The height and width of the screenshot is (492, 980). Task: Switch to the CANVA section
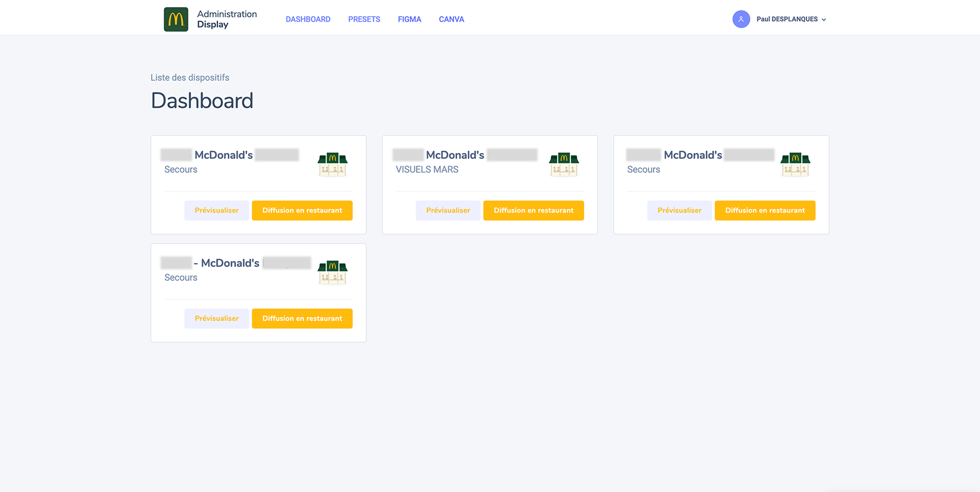tap(451, 19)
